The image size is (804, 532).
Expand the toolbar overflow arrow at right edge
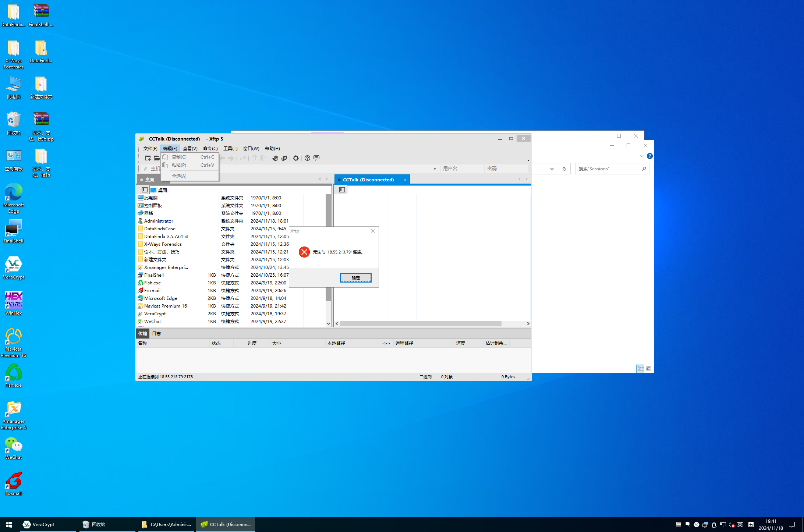pyautogui.click(x=528, y=160)
